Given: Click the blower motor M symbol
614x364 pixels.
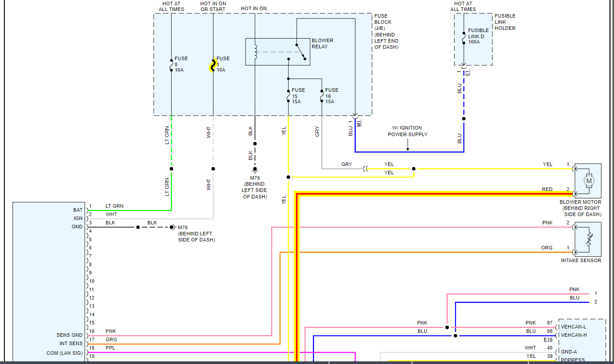Looking at the screenshot, I should [589, 180].
